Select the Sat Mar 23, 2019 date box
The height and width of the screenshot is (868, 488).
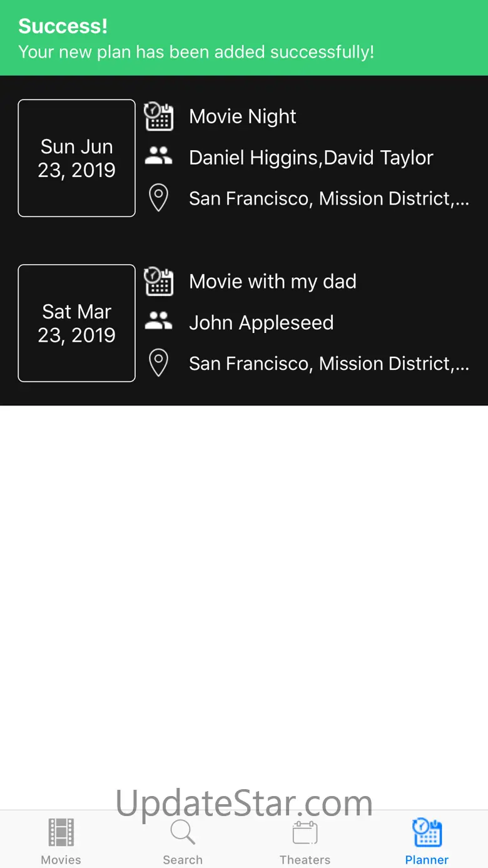pos(77,324)
